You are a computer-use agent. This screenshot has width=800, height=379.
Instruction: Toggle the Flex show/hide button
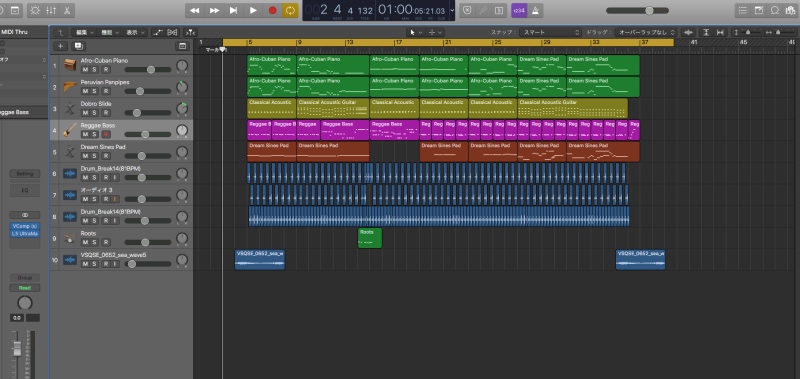(172, 32)
